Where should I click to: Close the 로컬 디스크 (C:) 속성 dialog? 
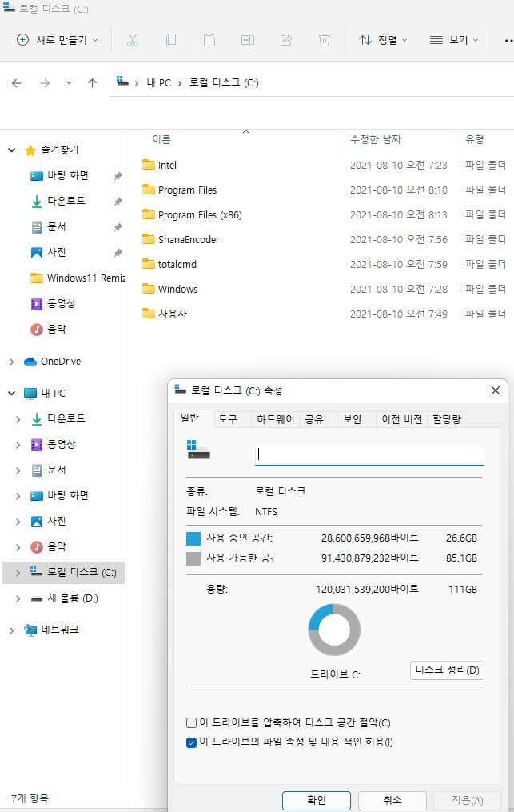click(x=496, y=390)
